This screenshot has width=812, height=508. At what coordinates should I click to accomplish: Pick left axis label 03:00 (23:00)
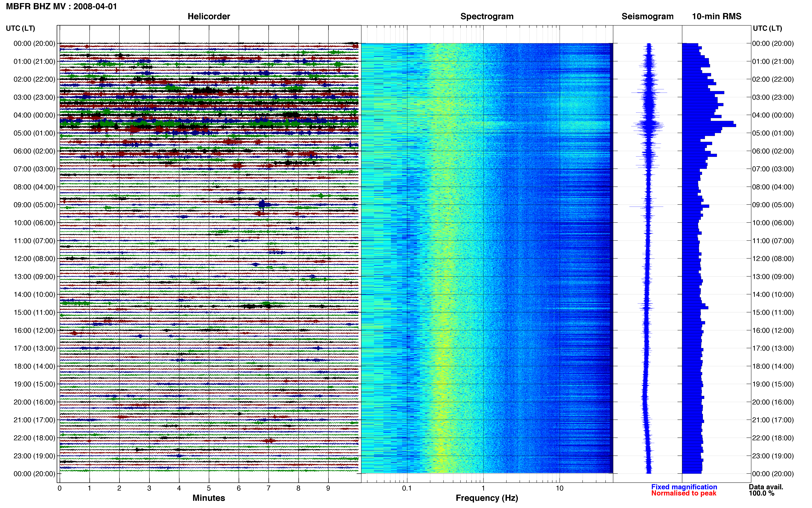[x=34, y=97]
